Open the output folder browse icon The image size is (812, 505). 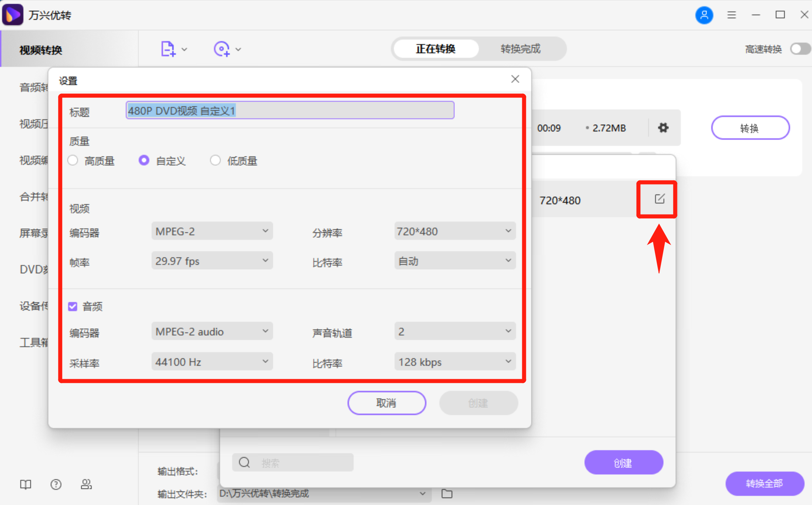[x=446, y=494]
